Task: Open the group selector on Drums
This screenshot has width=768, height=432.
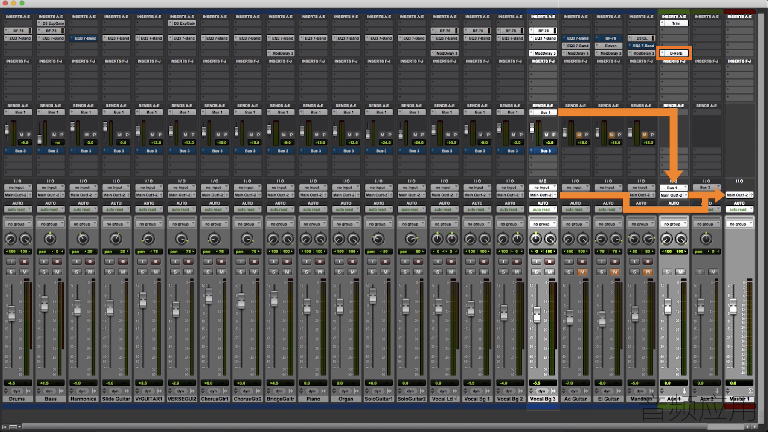Action: 18,224
